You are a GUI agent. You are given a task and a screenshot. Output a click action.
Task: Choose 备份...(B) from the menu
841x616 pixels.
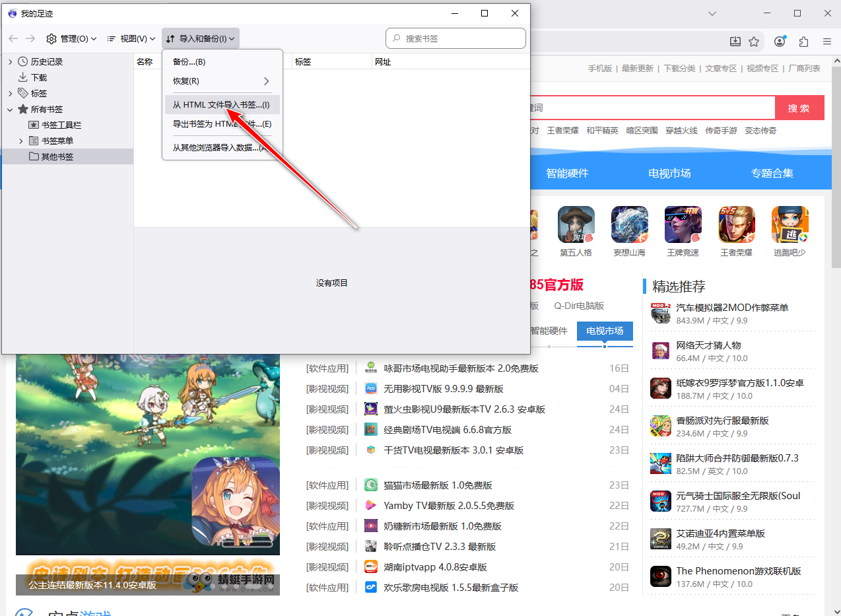(x=222, y=62)
